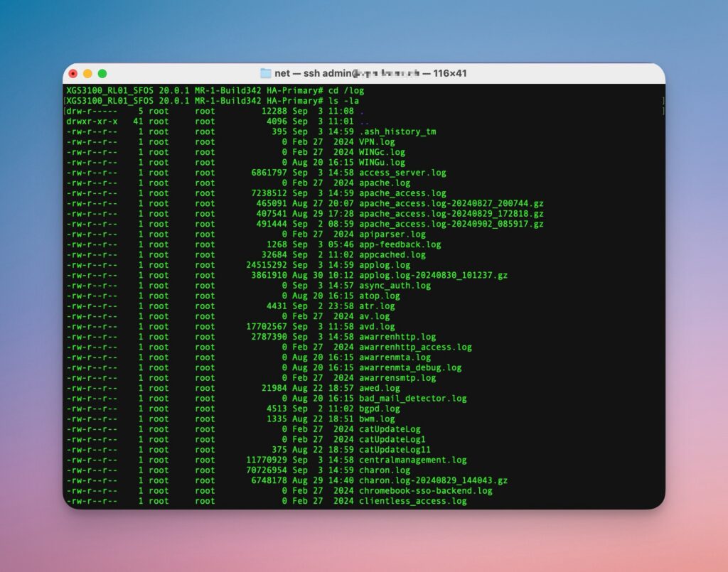
Task: Select the charon.log entry
Action: 384,470
